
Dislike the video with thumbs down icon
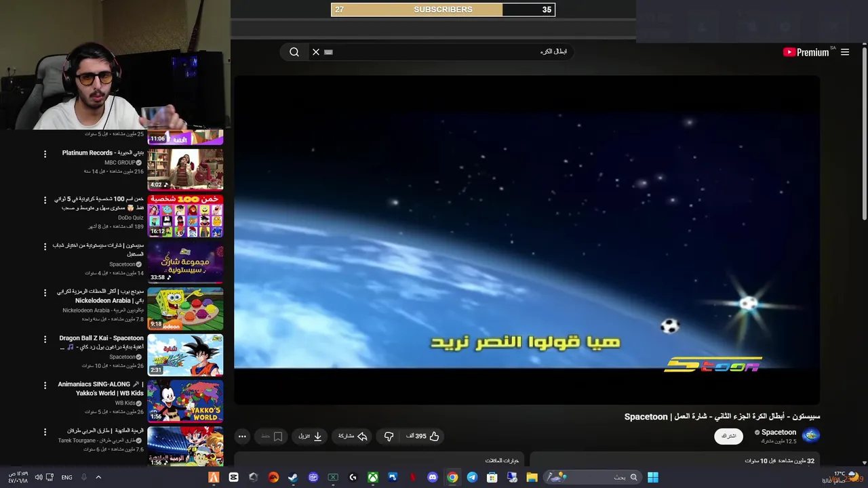coord(389,436)
